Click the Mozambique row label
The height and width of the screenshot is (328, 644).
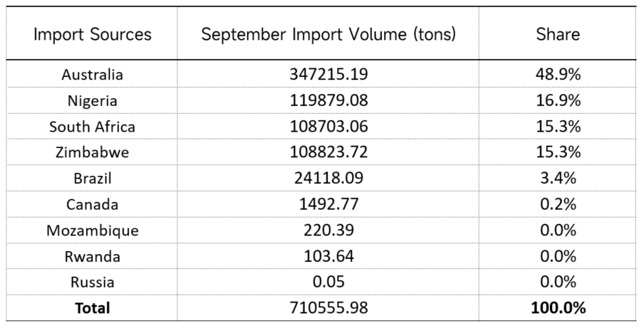(x=93, y=231)
